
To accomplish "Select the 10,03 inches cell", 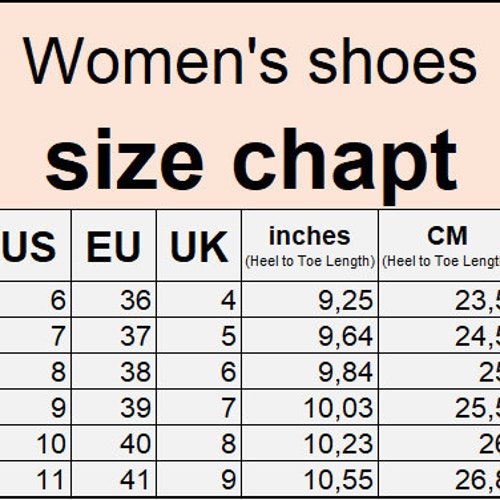I will 310,407.
